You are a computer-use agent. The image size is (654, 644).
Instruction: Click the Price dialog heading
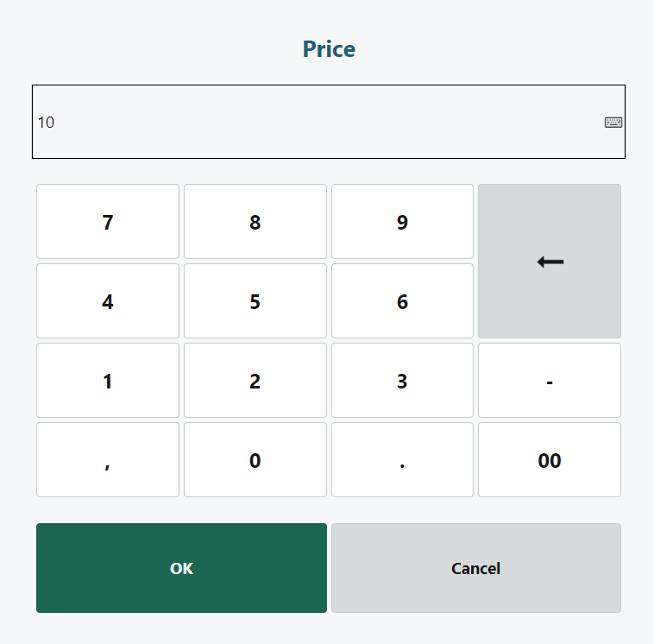[329, 49]
